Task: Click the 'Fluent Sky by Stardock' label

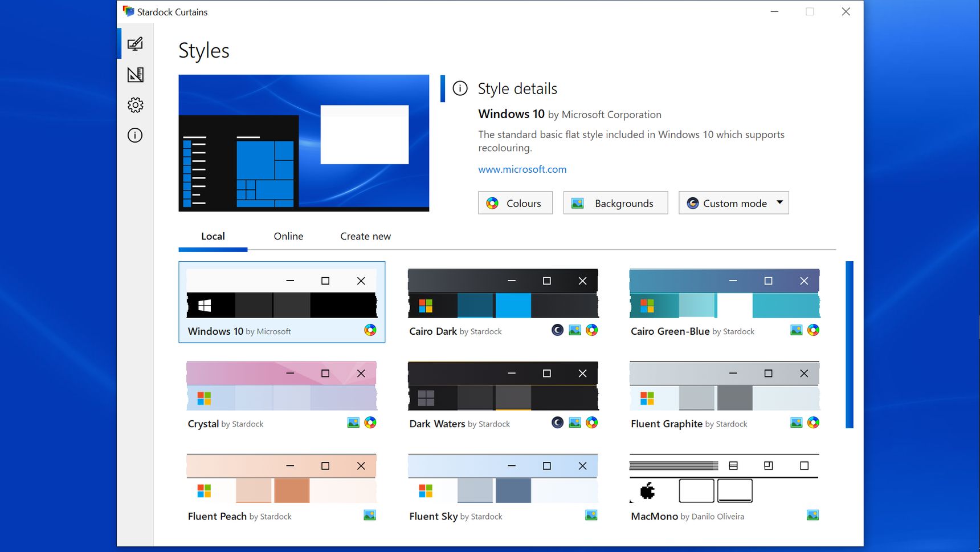Action: coord(456,516)
